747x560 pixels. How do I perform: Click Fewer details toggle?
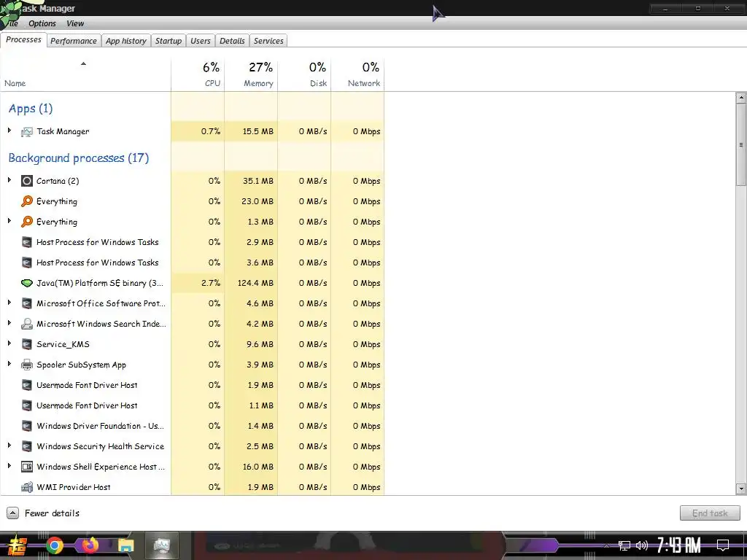tap(43, 513)
